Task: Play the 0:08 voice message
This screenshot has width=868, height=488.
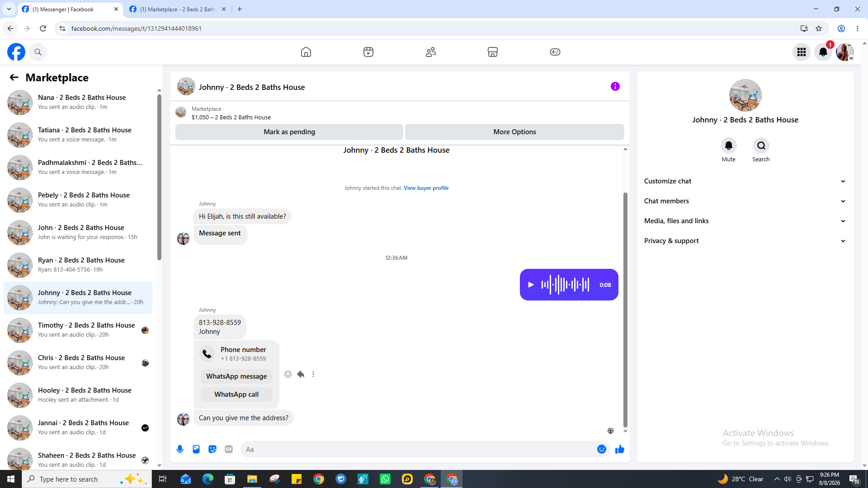Action: 531,285
